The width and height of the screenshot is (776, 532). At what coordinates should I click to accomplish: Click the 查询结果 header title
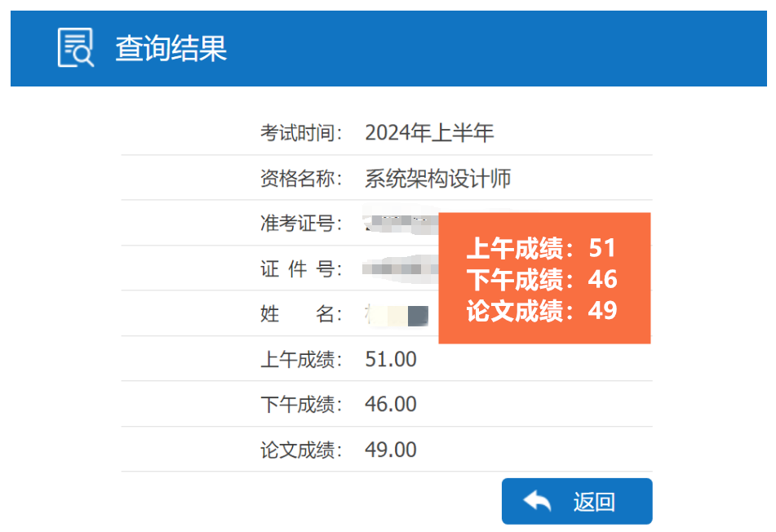tap(171, 49)
